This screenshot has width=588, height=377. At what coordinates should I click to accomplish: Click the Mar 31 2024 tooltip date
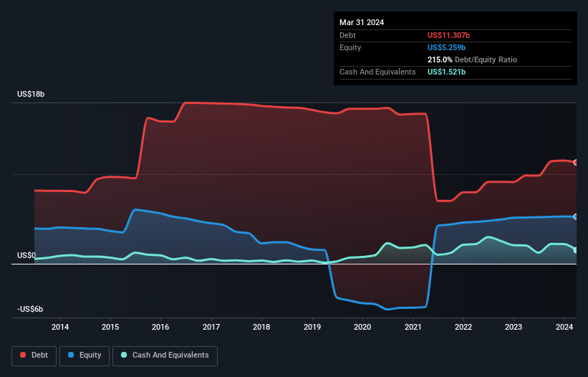[362, 22]
